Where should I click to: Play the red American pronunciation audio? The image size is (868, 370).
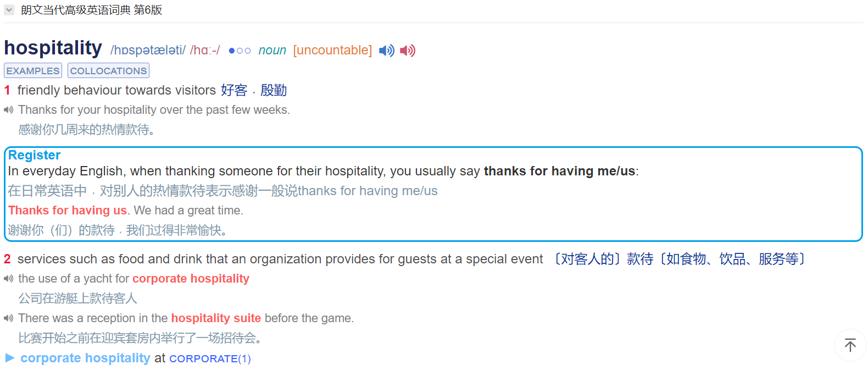click(x=408, y=51)
